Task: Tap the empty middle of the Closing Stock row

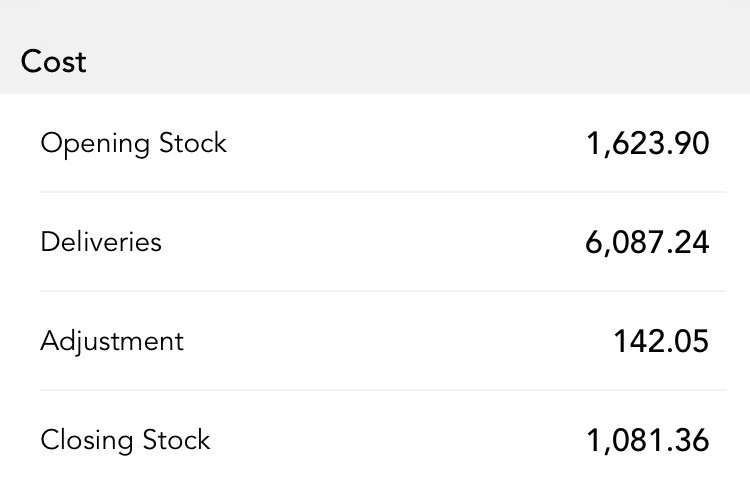Action: pyautogui.click(x=400, y=441)
